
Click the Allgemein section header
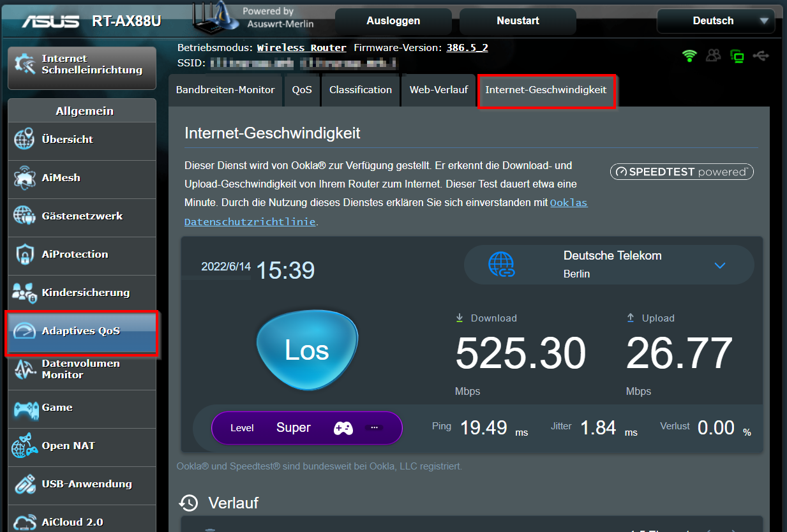point(82,110)
